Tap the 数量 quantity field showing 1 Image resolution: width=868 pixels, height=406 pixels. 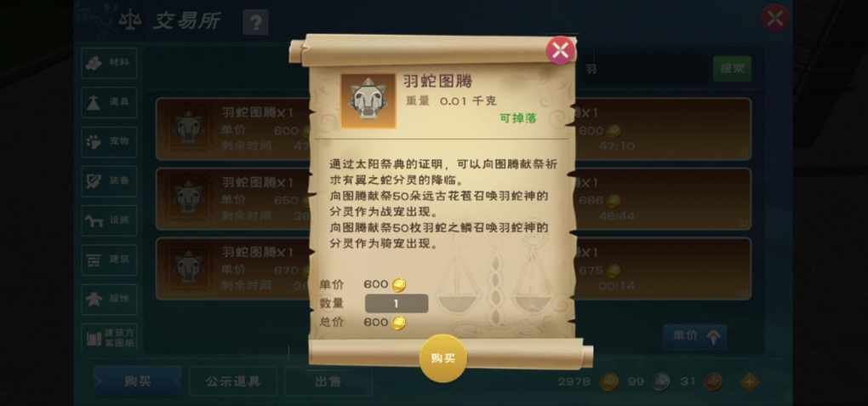point(397,304)
